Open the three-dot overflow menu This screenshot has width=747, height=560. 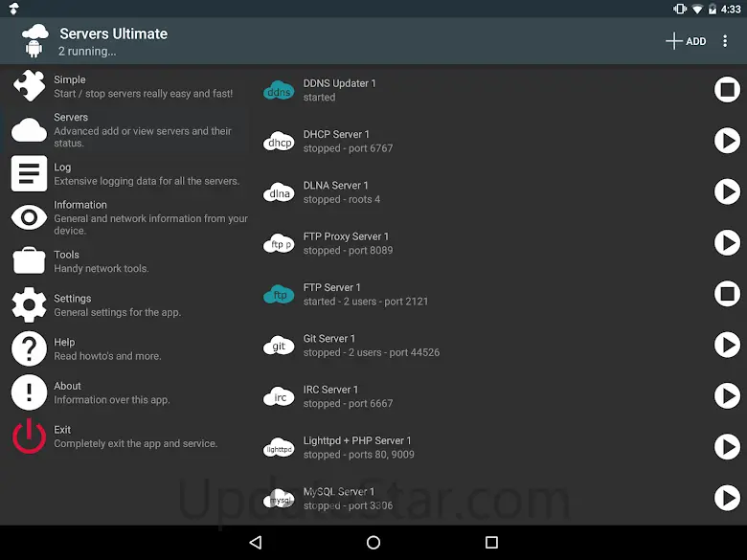725,41
